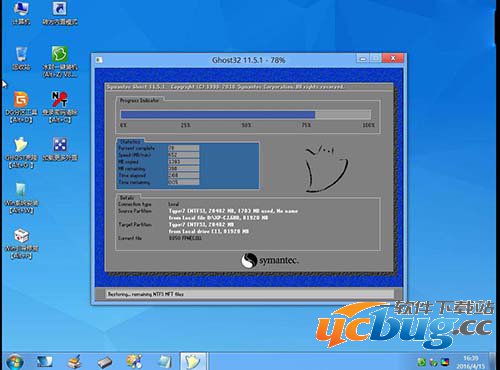Open the Win system installer desktop icon
500x370 pixels.
(21, 198)
